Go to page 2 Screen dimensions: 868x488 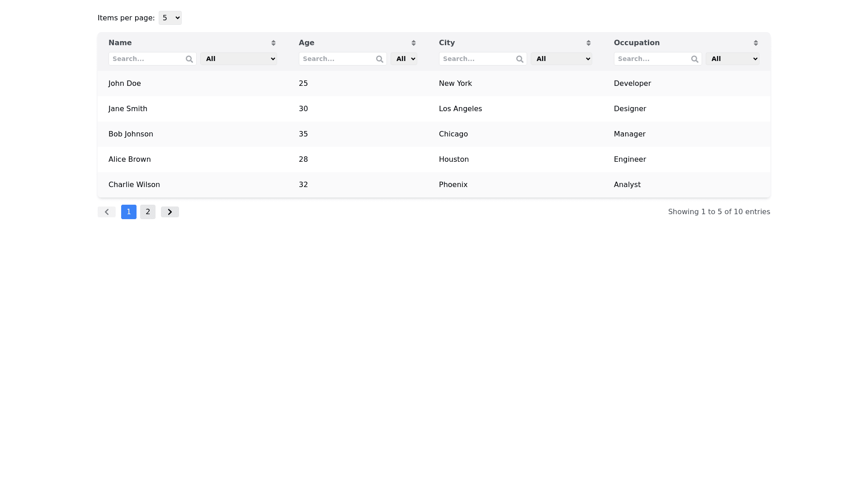click(x=148, y=212)
